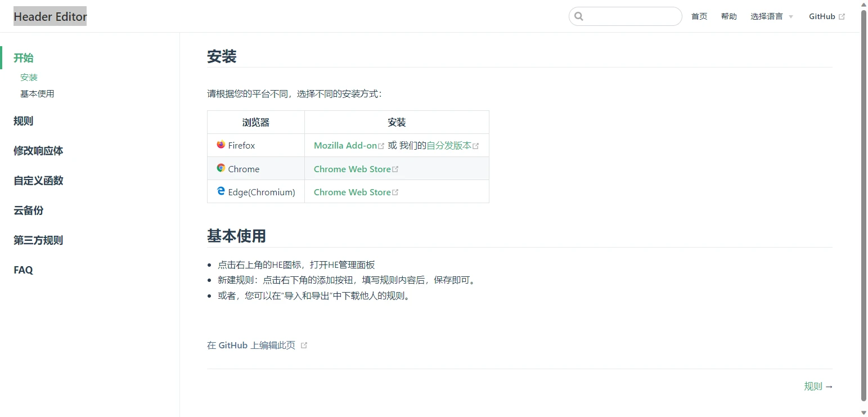Open the 选择语言 language menu

pyautogui.click(x=772, y=16)
